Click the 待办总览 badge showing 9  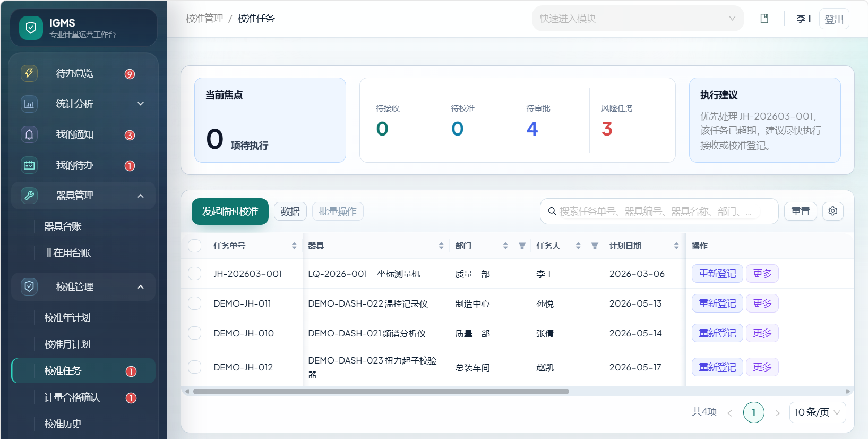point(130,74)
